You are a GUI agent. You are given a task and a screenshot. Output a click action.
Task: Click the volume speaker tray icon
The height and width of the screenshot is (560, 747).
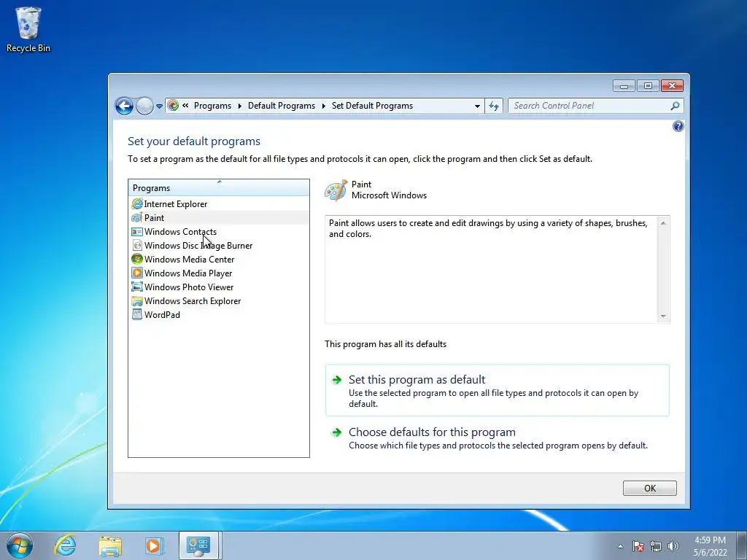coord(673,546)
